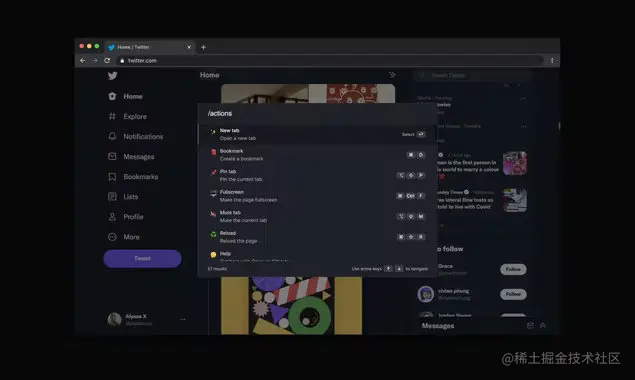Select Mute tab action row

pyautogui.click(x=318, y=216)
